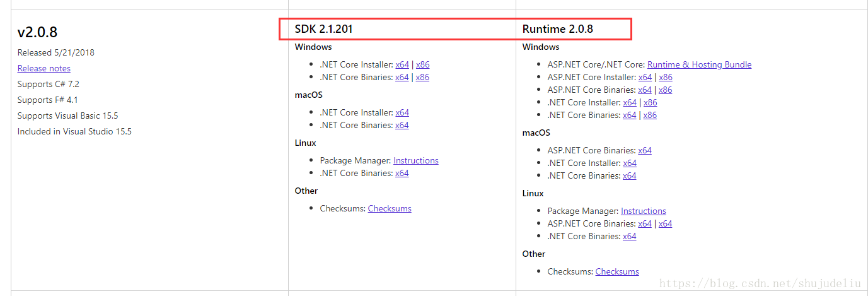Download the Runtime & Hosting Bundle

699,64
